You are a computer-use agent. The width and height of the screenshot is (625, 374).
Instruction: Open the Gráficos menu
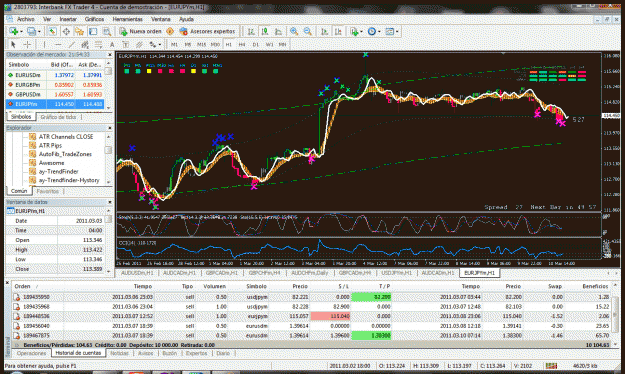94,19
